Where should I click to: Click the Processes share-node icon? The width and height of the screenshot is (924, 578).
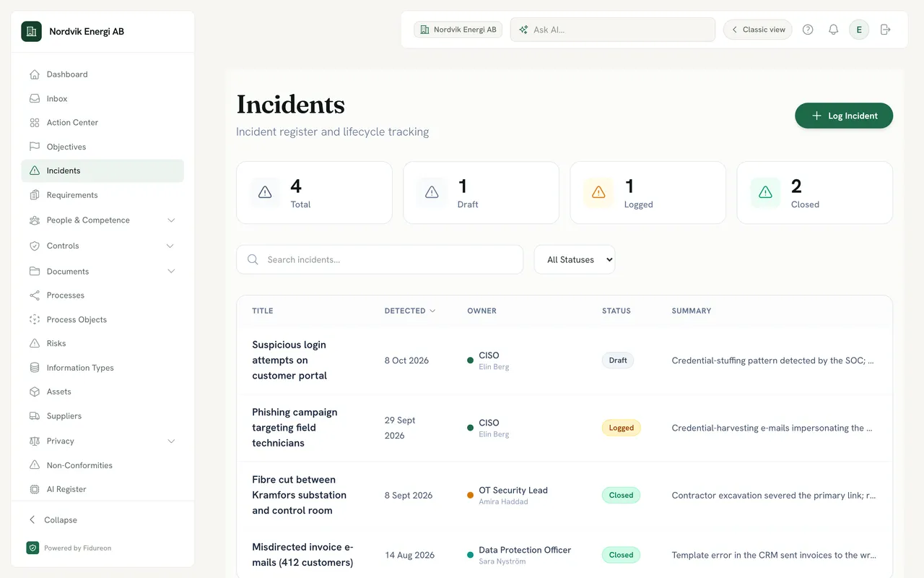pos(34,296)
